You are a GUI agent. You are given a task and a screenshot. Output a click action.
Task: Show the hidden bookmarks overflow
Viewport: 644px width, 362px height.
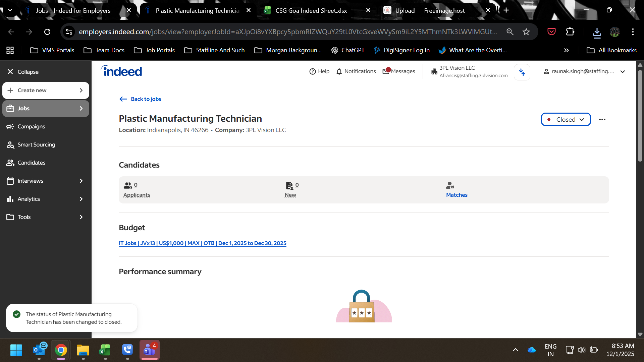(566, 50)
